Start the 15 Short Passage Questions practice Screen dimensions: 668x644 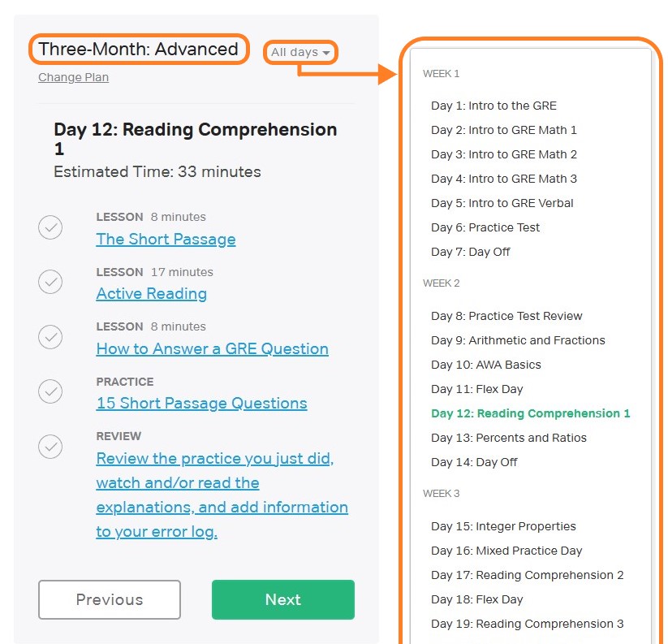pos(201,403)
